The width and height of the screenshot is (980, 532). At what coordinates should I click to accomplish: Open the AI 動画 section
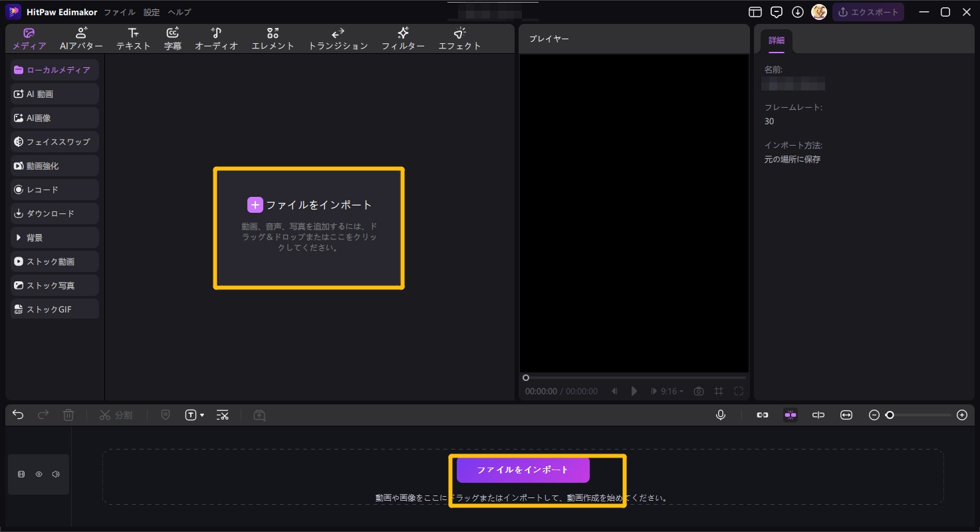(x=55, y=94)
